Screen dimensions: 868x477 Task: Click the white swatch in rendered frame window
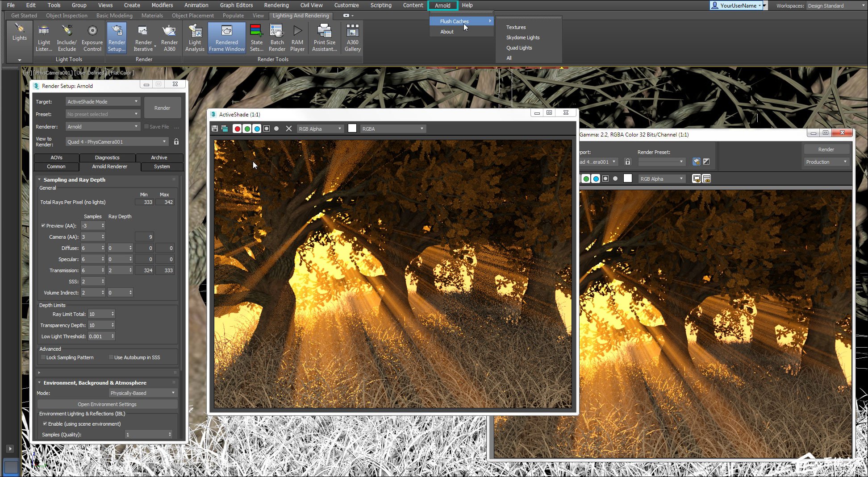(628, 178)
